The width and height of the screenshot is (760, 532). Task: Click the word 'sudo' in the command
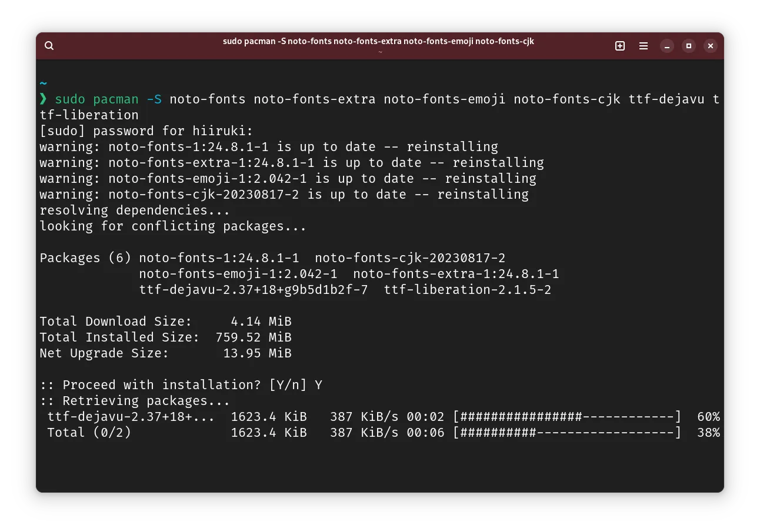[x=70, y=99]
